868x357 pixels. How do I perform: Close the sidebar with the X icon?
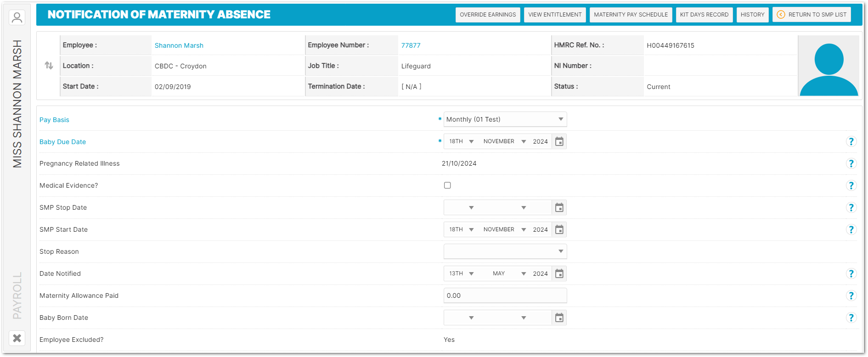tap(17, 338)
